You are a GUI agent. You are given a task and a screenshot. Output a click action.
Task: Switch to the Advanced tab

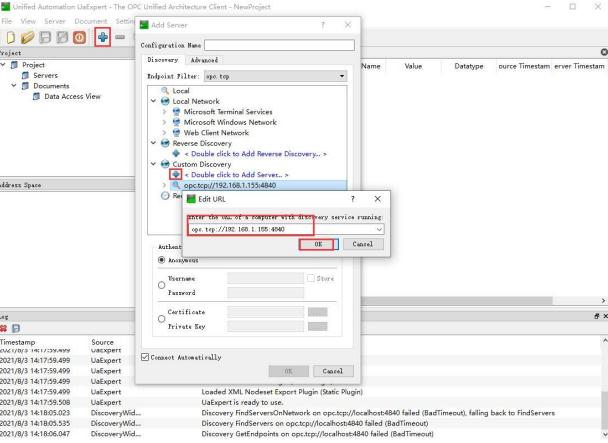click(x=204, y=60)
